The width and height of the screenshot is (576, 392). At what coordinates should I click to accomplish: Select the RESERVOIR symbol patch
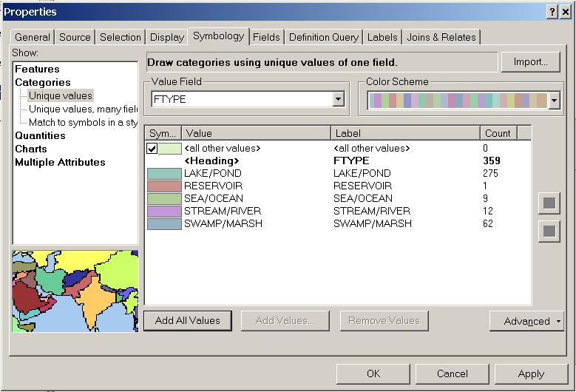164,186
